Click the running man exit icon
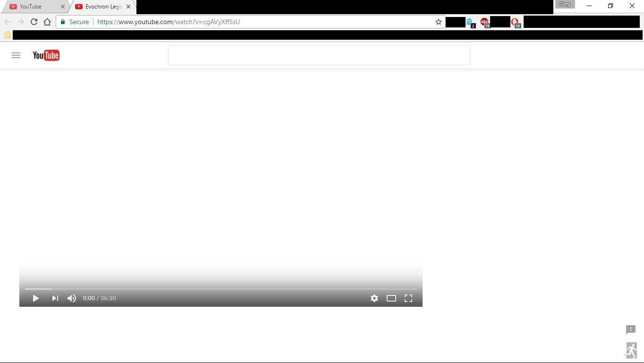 pos(631,351)
